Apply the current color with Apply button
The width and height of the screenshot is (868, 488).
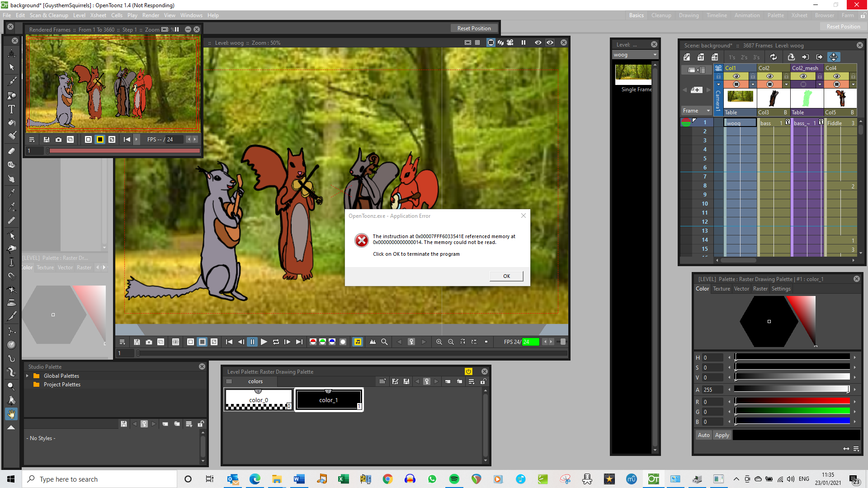coord(722,435)
